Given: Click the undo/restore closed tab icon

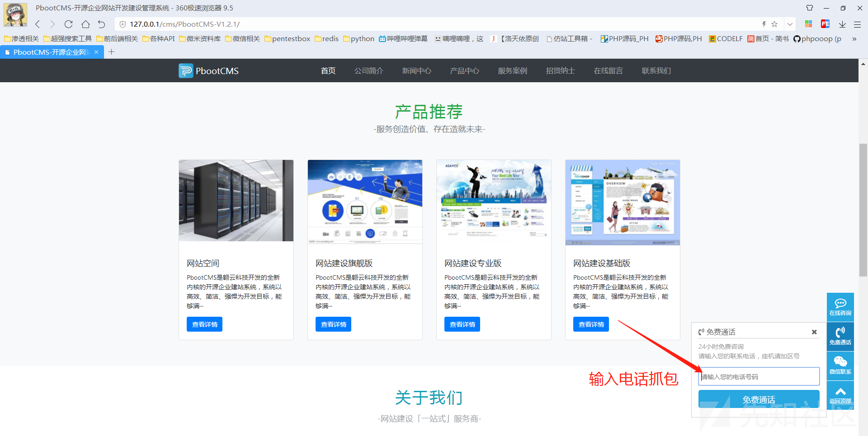Looking at the screenshot, I should coord(102,24).
